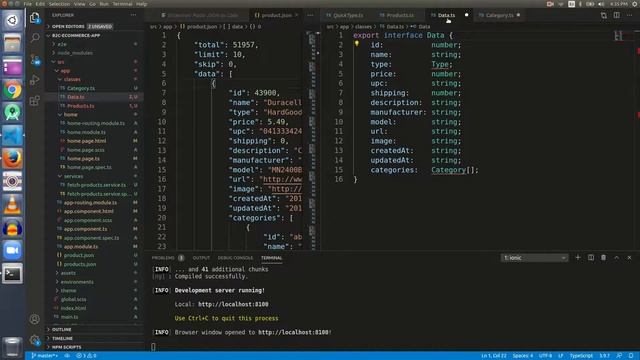Click the terminal input cursor line
Image resolution: width=640 pixels, height=360 pixels.
tap(153, 347)
